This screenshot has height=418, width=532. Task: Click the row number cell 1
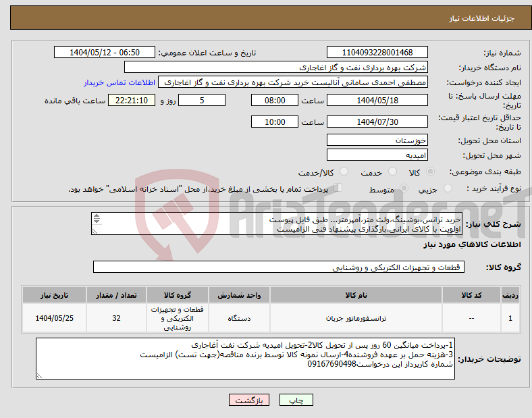pyautogui.click(x=510, y=318)
